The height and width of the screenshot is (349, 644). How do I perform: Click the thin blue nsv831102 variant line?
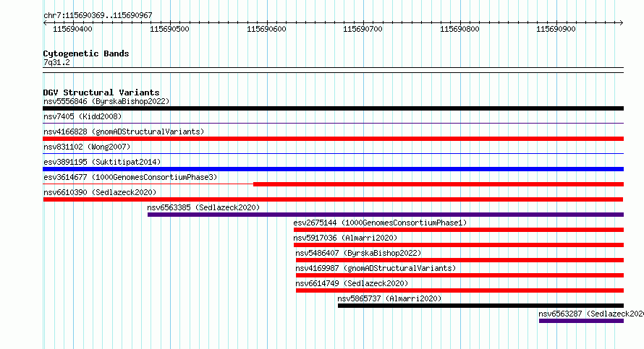coord(333,153)
